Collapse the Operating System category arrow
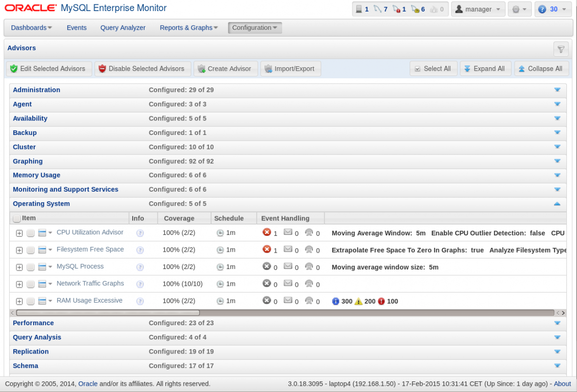The image size is (577, 392). point(557,204)
